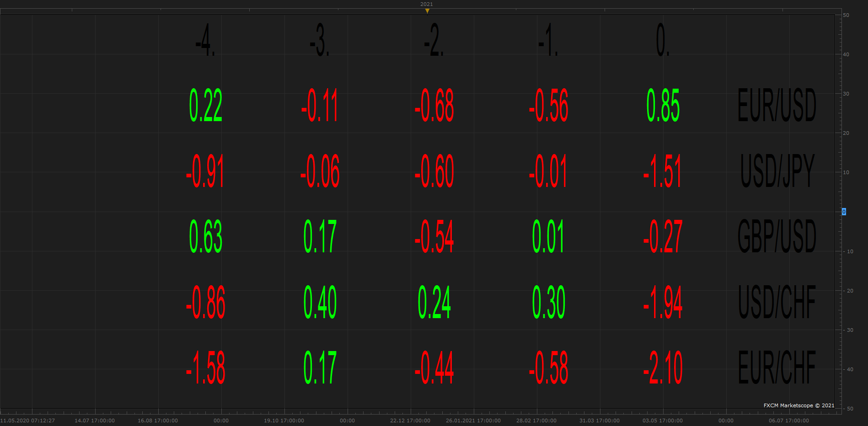Click the USD/JPY pair label

point(777,171)
